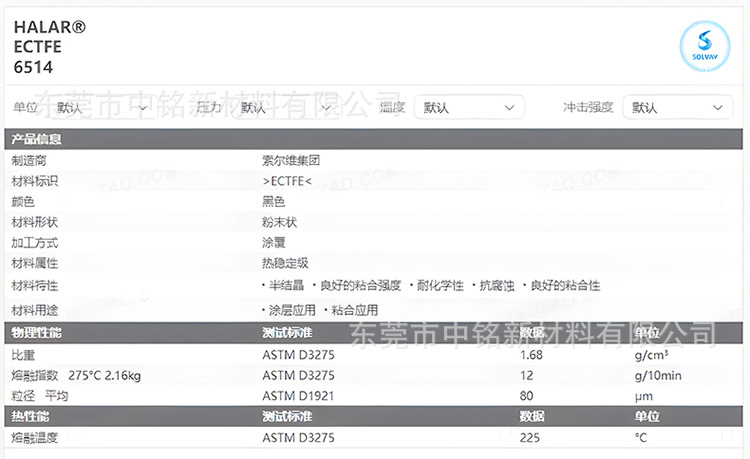
Task: Click the 熔融指数 275°C 2.16kg row label
Action: pyautogui.click(x=76, y=376)
